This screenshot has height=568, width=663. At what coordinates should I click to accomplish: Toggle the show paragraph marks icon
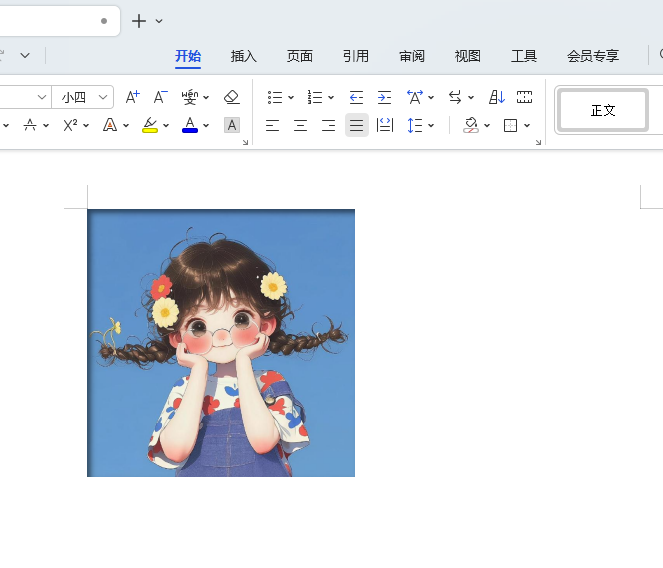tap(524, 97)
